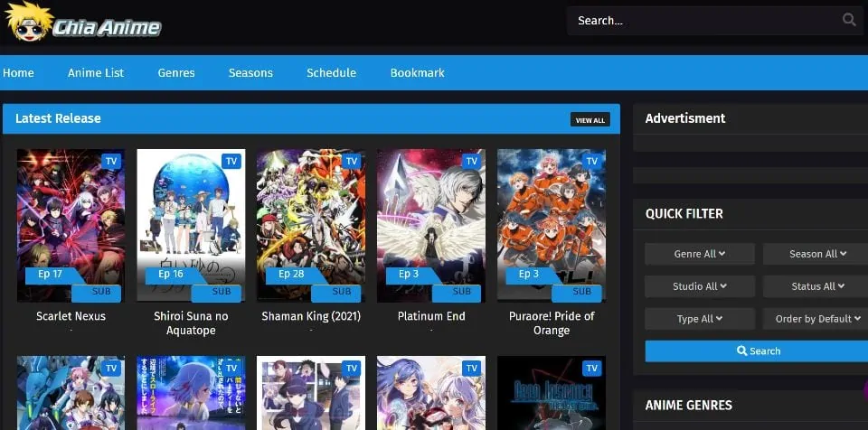Click the SUB badge on Puraore! Pride of Orange
This screenshot has width=868, height=430.
[577, 293]
